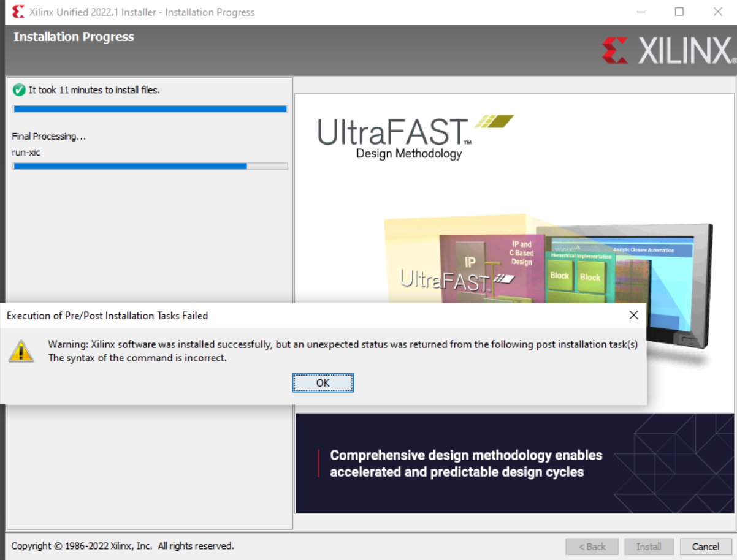Screen dimensions: 737x560
Task: Maximize the Xilinx installer window
Action: [x=679, y=12]
